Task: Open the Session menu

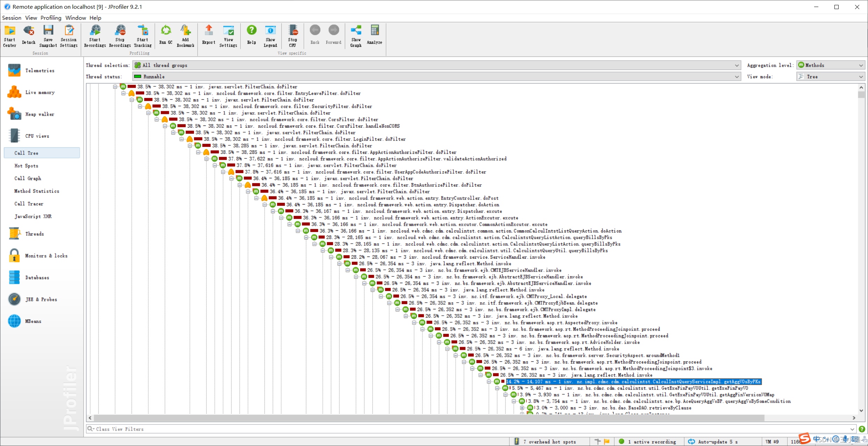Action: point(12,18)
